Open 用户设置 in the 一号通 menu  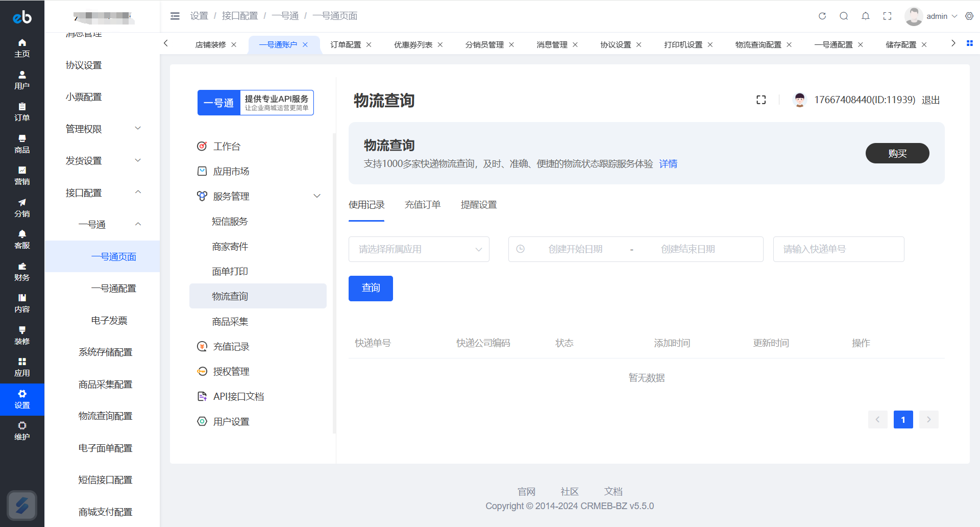(258, 421)
